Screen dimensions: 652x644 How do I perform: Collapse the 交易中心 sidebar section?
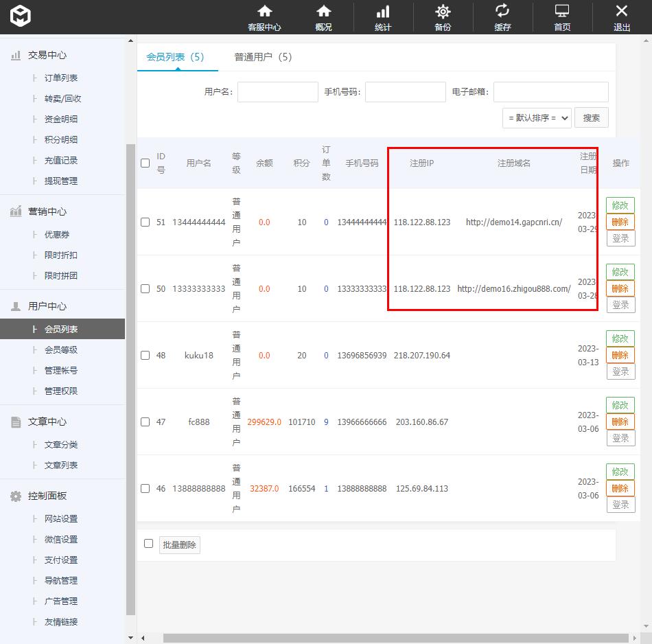tap(47, 55)
